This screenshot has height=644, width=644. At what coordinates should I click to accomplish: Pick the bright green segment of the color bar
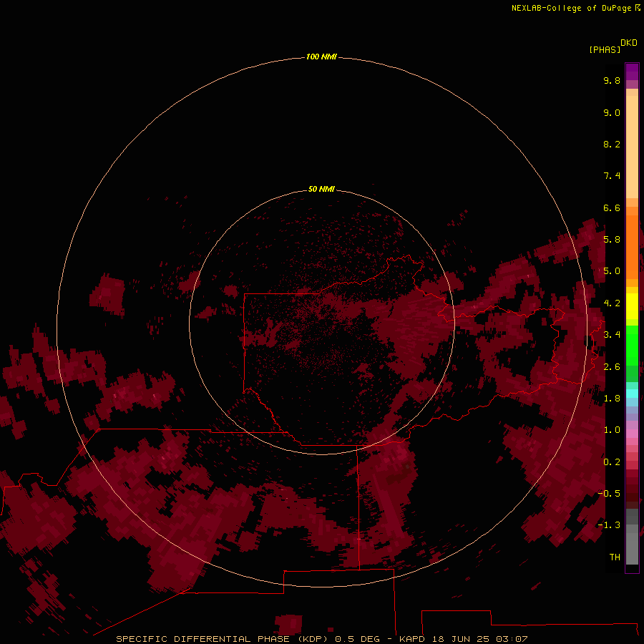pyautogui.click(x=632, y=346)
